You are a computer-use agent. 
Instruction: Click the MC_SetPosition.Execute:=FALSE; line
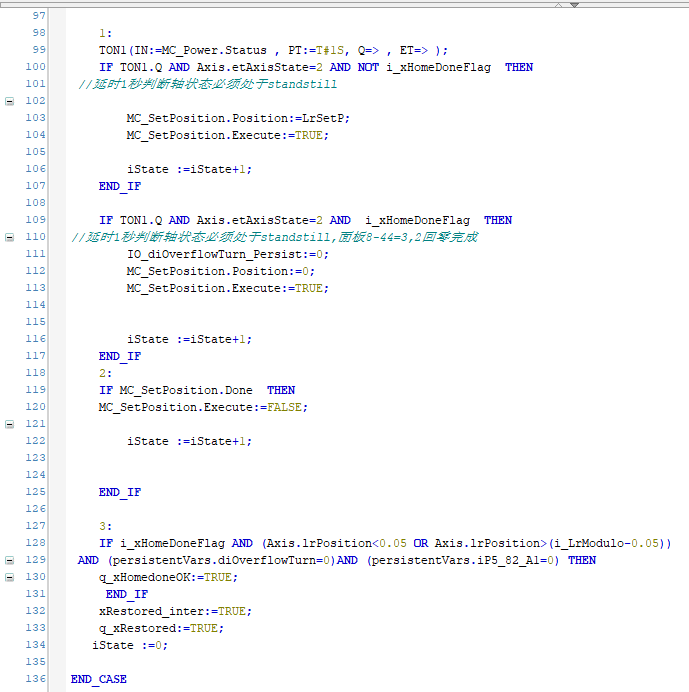(203, 407)
